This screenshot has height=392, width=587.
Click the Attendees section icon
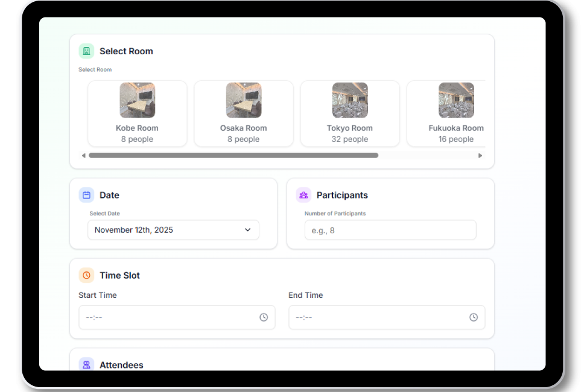click(x=86, y=364)
